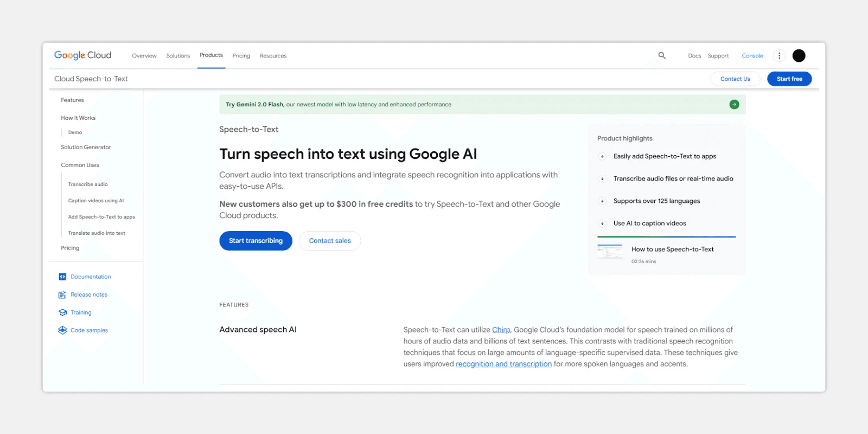This screenshot has width=868, height=434.
Task: Click the Documentation icon in sidebar
Action: click(62, 277)
